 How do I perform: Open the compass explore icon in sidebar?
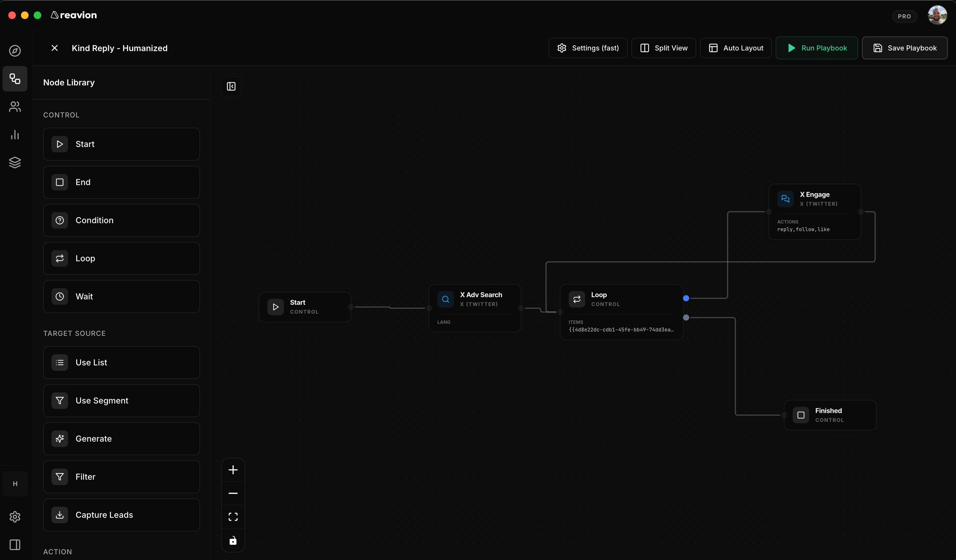coord(15,51)
